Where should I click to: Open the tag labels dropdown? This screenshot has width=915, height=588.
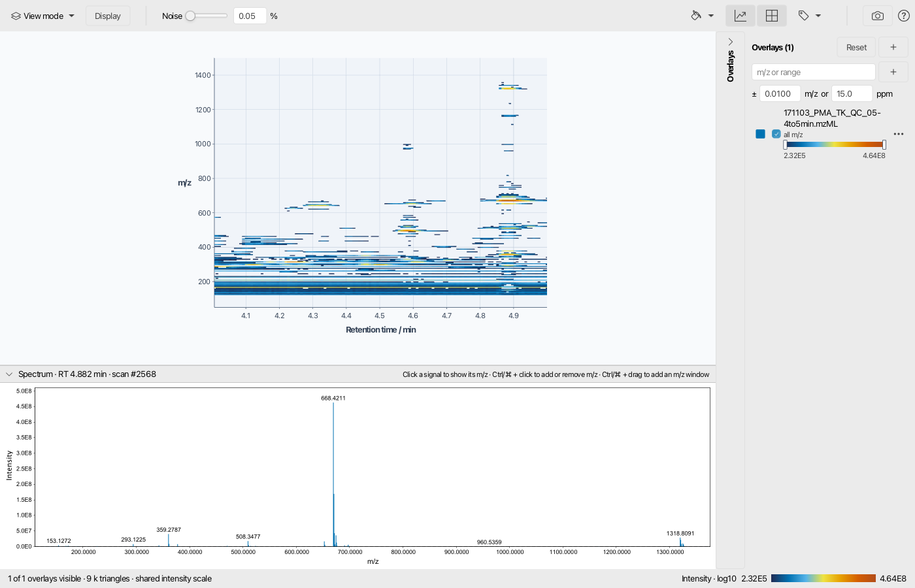point(809,16)
